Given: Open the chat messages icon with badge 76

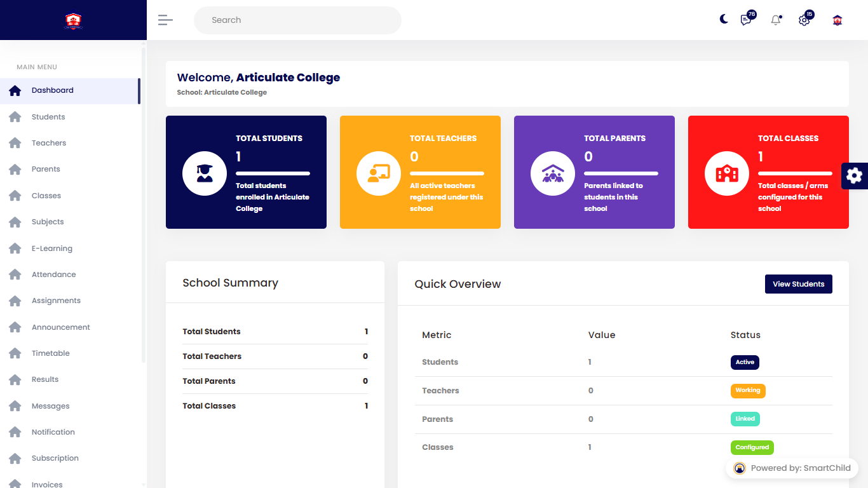Looking at the screenshot, I should coord(747,19).
